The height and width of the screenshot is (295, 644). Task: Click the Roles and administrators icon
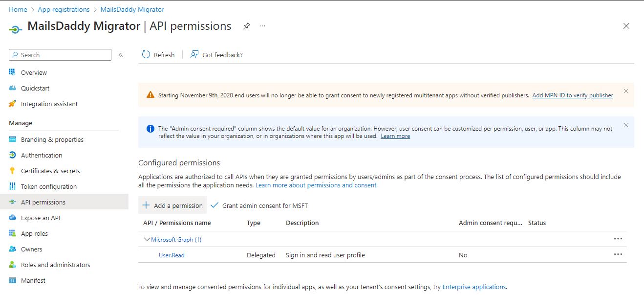pos(12,265)
